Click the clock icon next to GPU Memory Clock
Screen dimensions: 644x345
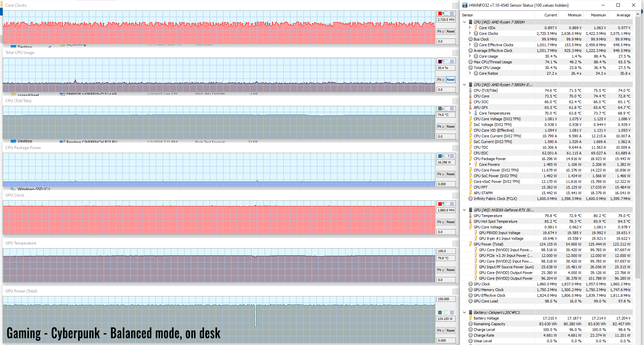(471, 290)
